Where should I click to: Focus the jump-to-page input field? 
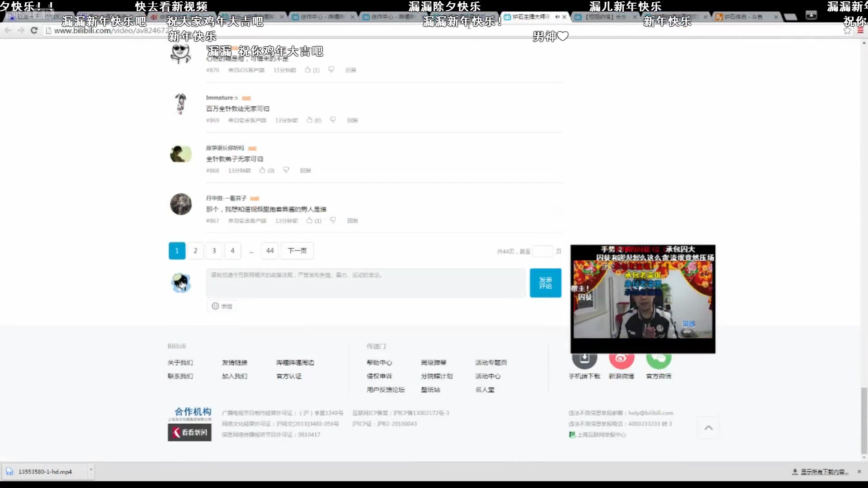[x=542, y=251]
